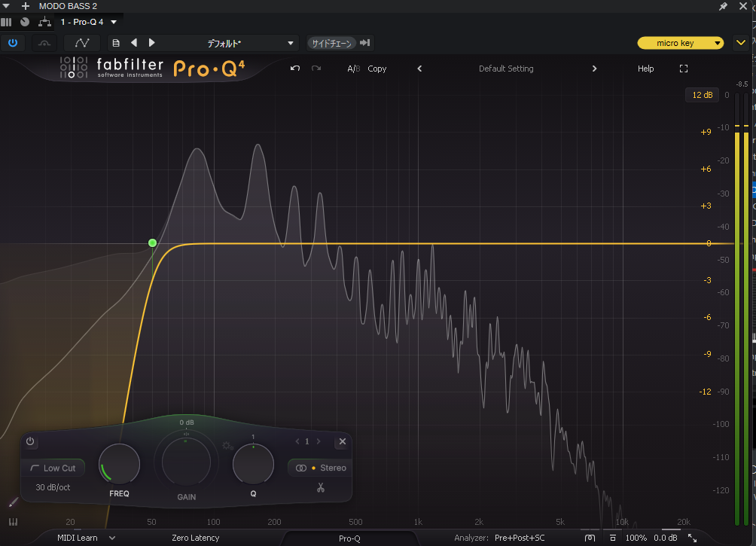The width and height of the screenshot is (756, 546).
Task: Expand the Low Cut filter shape menu
Action: tap(53, 468)
